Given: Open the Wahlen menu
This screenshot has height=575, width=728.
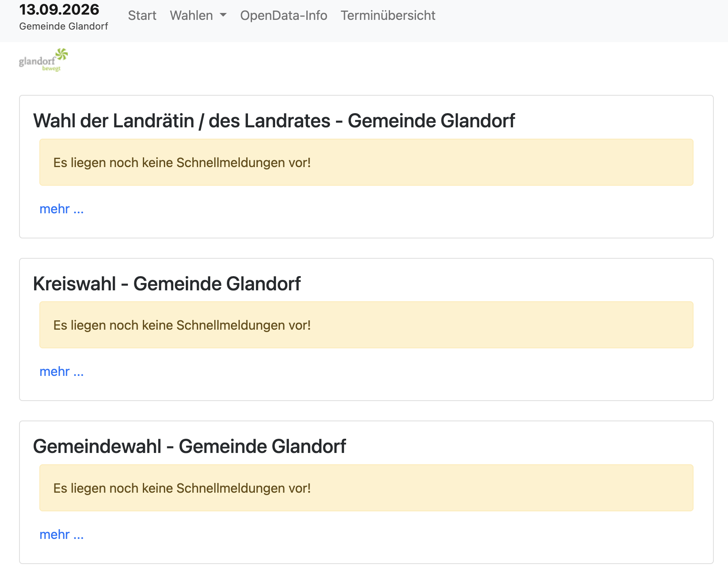Looking at the screenshot, I should pyautogui.click(x=198, y=15).
